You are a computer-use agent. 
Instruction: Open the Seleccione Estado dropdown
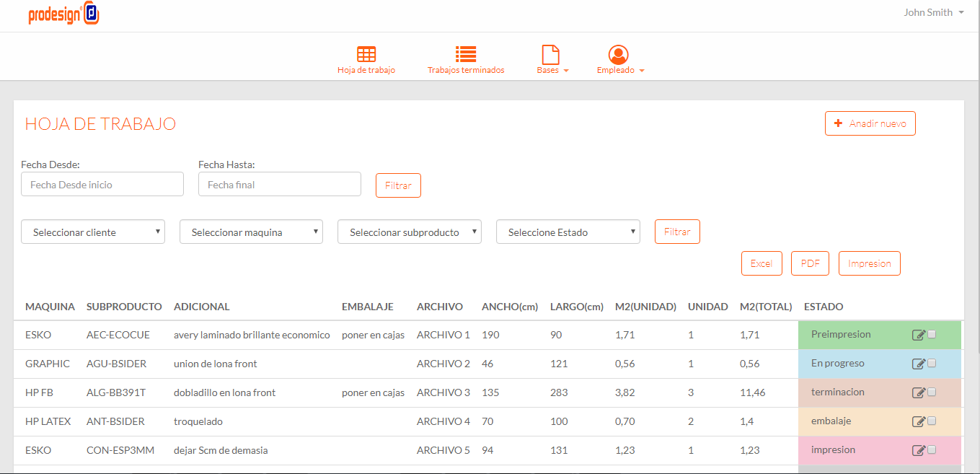click(x=568, y=232)
